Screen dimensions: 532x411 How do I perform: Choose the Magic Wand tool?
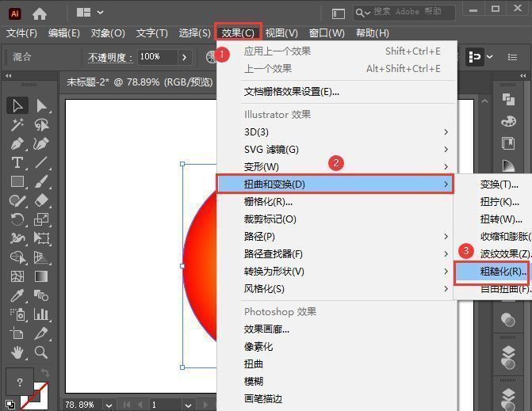pos(17,124)
